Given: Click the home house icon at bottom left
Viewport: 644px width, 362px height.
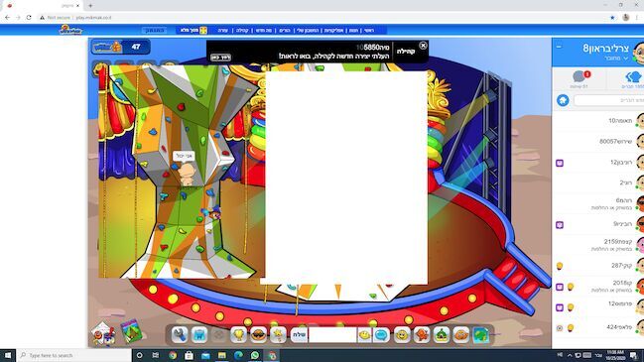Looking at the screenshot, I should point(102,333).
